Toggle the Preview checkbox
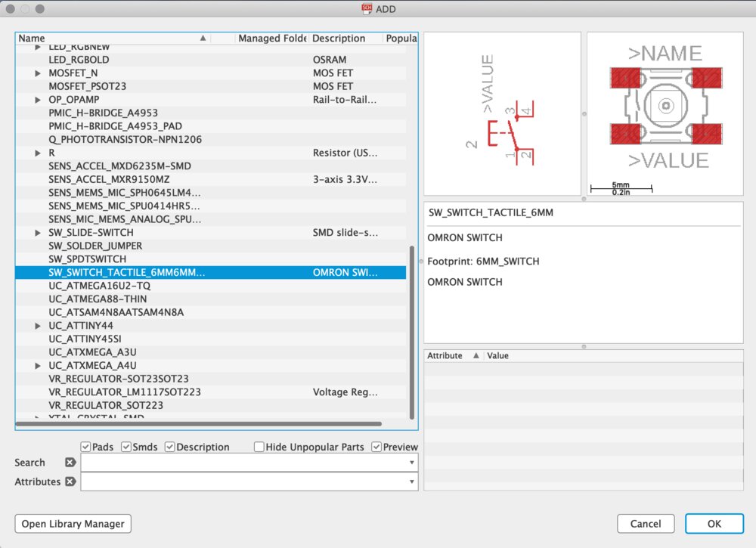The height and width of the screenshot is (548, 756). coord(376,447)
